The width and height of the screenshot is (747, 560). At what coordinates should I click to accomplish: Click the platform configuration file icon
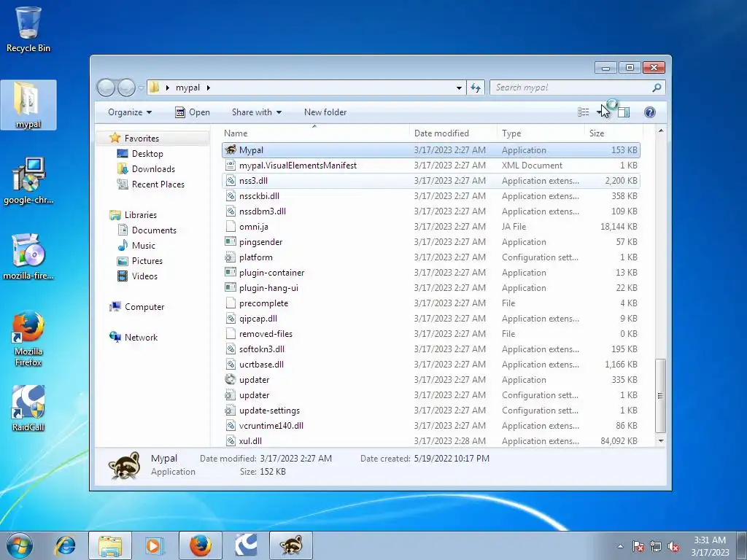click(231, 257)
